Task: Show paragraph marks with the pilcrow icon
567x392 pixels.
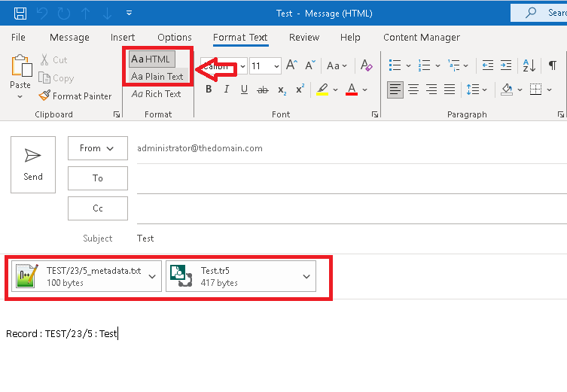Action: tap(553, 65)
